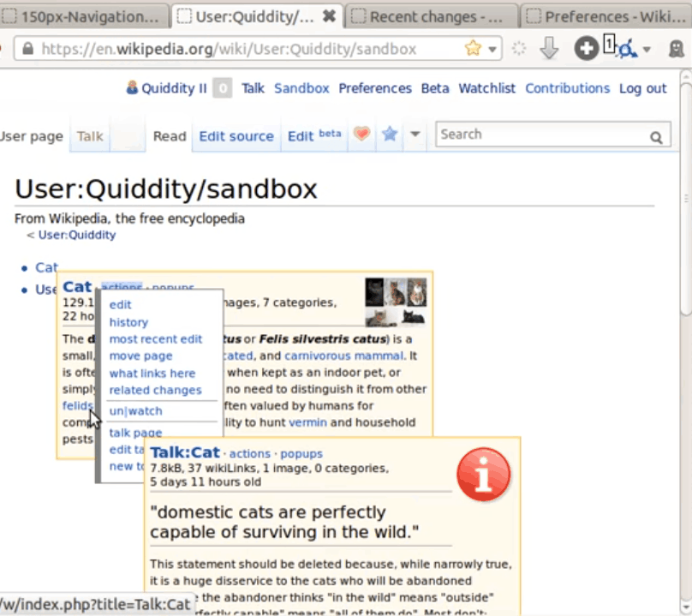Open the Edit source tab
The width and height of the screenshot is (692, 616).
[x=236, y=135]
